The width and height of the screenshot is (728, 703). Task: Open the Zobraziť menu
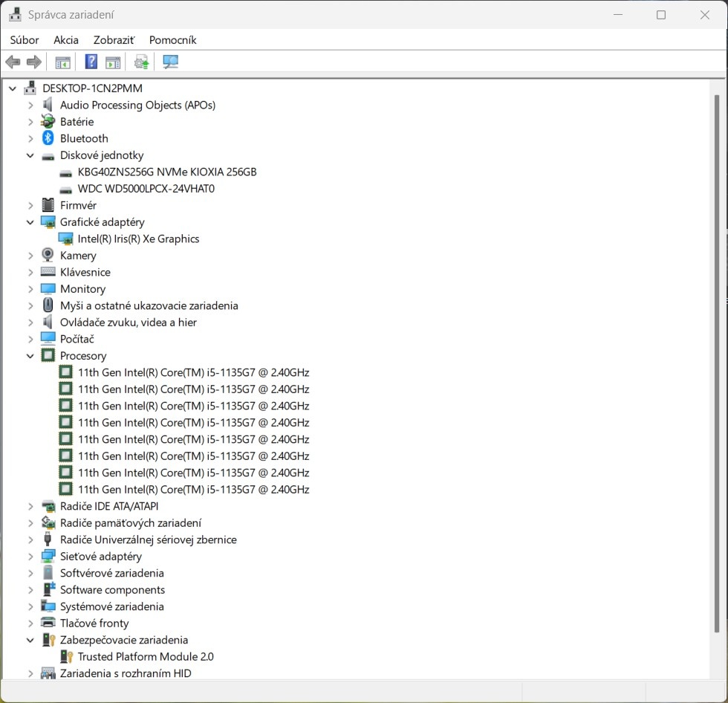pos(114,40)
